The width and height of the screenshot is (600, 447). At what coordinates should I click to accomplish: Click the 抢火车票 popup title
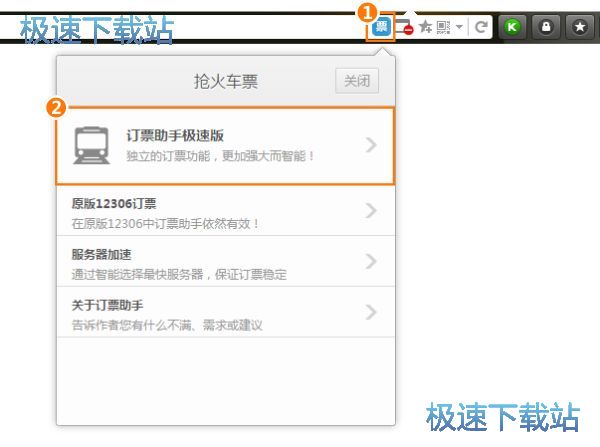point(226,82)
